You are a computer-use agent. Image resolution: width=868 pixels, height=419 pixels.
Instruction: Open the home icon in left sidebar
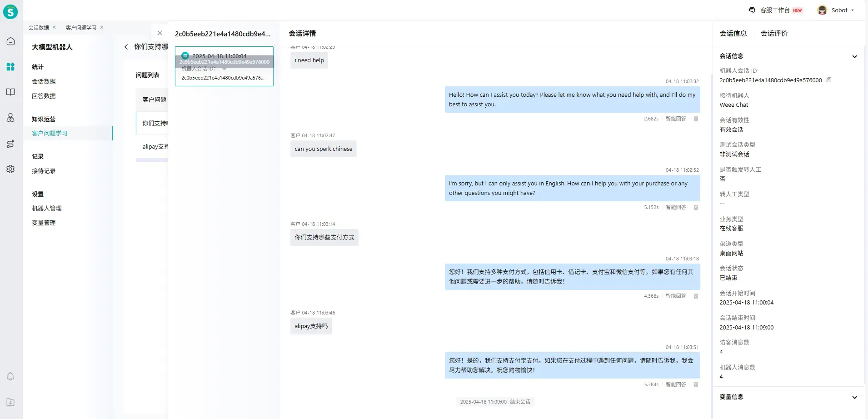(x=10, y=41)
